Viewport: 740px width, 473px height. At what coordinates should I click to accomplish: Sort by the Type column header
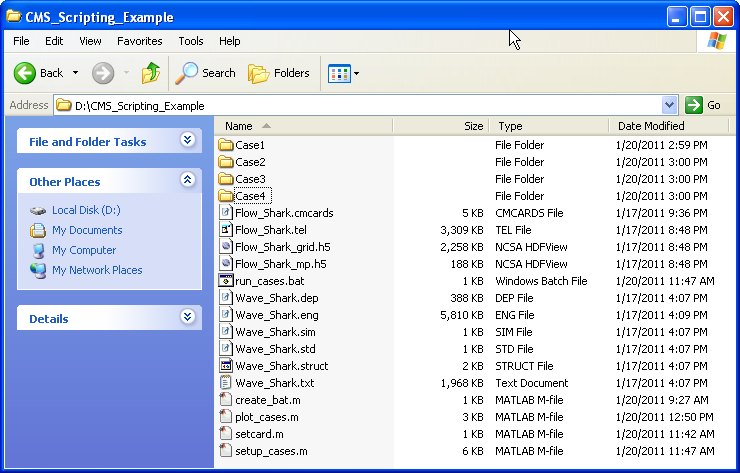coord(548,126)
